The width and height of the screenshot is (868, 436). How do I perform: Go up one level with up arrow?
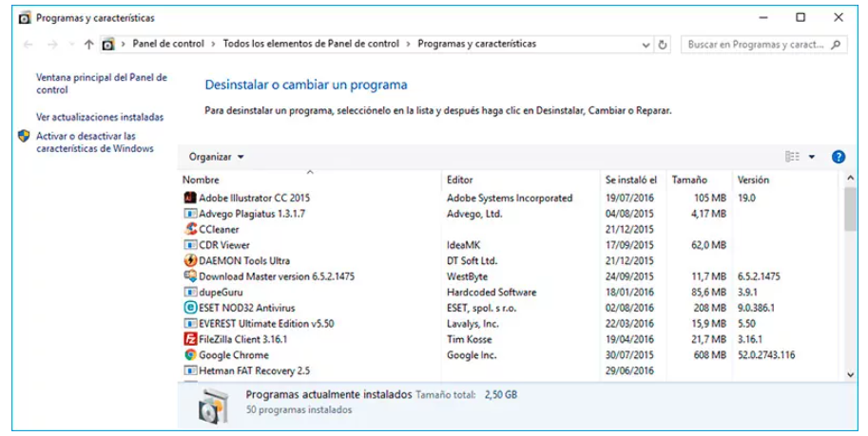[88, 45]
